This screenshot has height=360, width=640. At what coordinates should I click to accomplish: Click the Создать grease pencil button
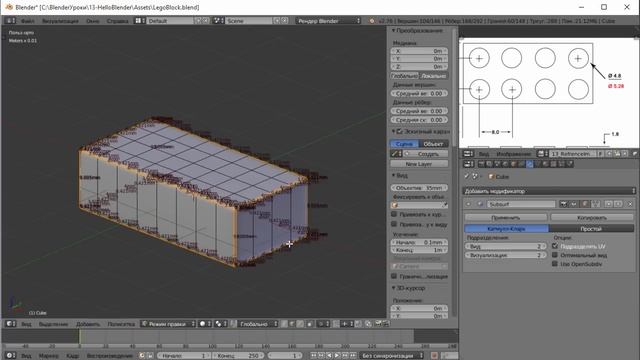click(424, 154)
